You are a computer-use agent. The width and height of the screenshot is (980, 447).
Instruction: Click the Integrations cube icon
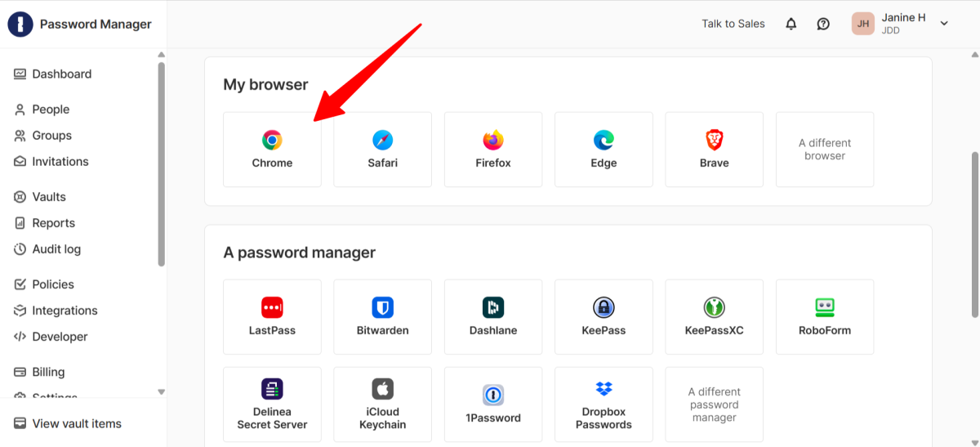click(x=20, y=311)
